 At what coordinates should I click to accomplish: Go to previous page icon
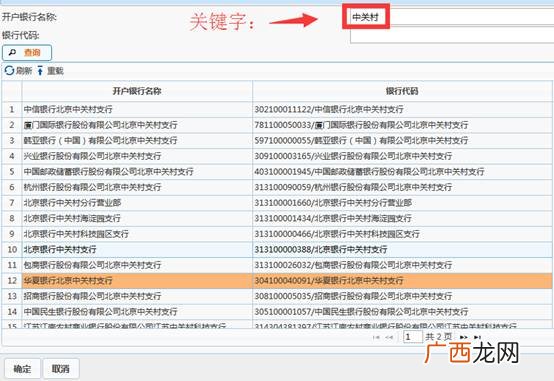pyautogui.click(x=389, y=338)
